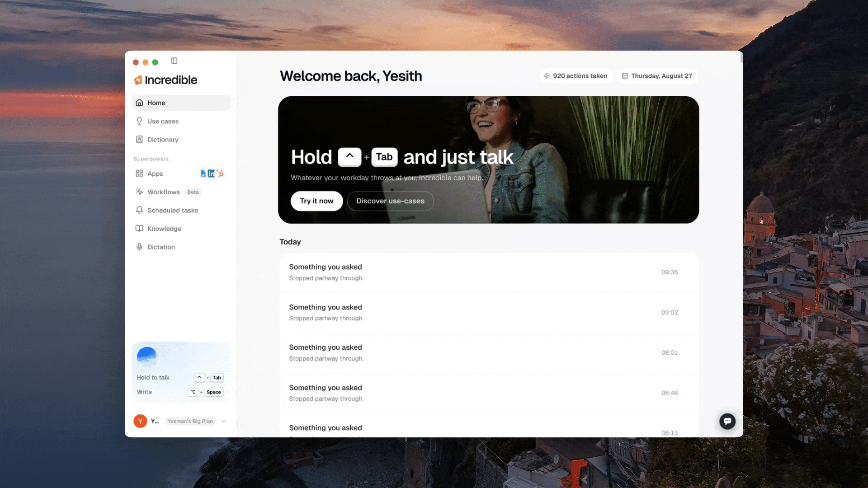Click the orange Y user avatar
This screenshot has height=488, width=868.
(140, 421)
